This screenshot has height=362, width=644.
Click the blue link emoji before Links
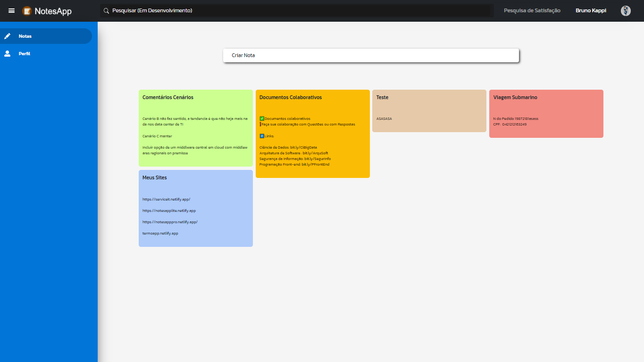coord(262,136)
